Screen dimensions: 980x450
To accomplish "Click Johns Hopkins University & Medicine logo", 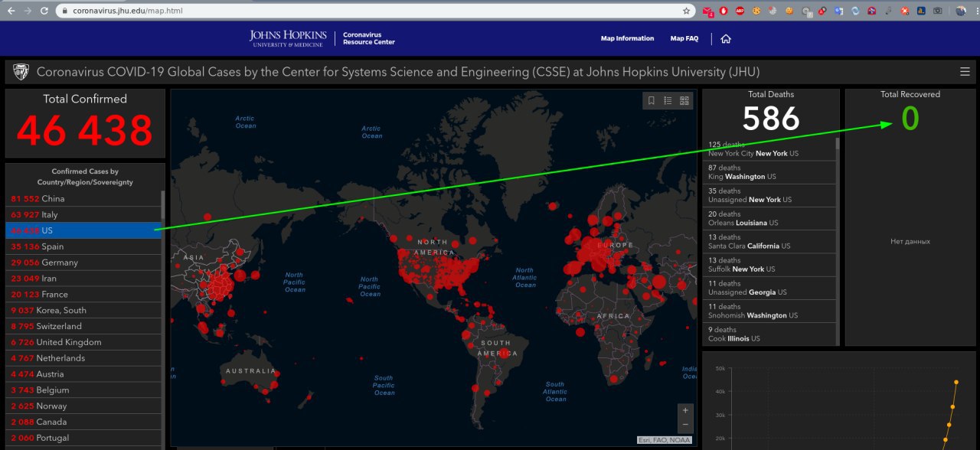I will tap(288, 38).
